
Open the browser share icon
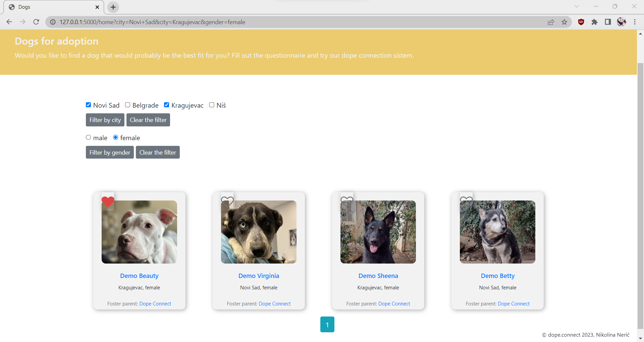551,22
